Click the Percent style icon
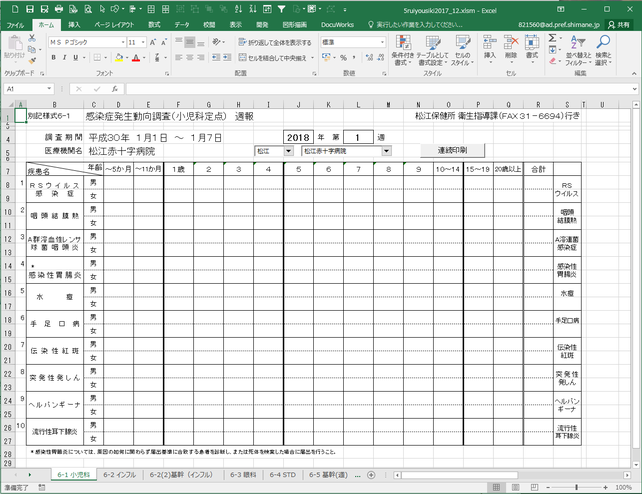This screenshot has height=494, width=642. tap(343, 58)
